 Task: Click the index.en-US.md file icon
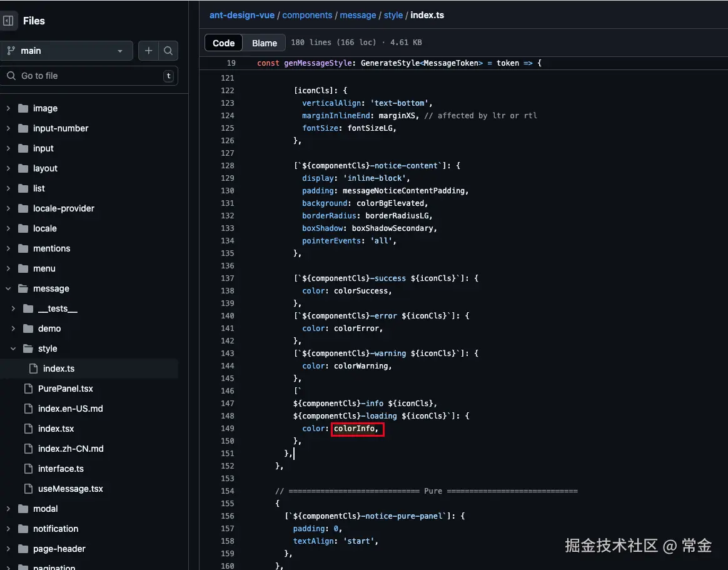pos(28,409)
